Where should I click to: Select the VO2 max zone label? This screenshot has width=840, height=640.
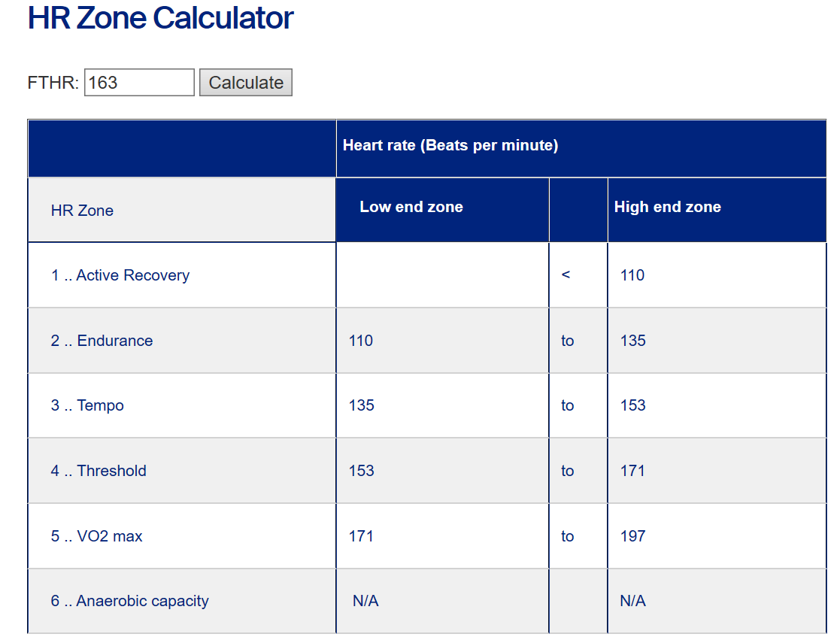(x=96, y=536)
